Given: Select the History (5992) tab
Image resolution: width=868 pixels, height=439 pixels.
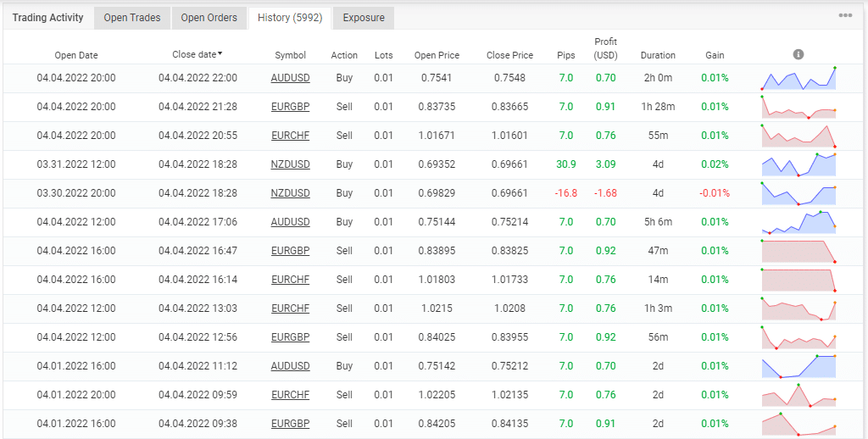Looking at the screenshot, I should 289,18.
